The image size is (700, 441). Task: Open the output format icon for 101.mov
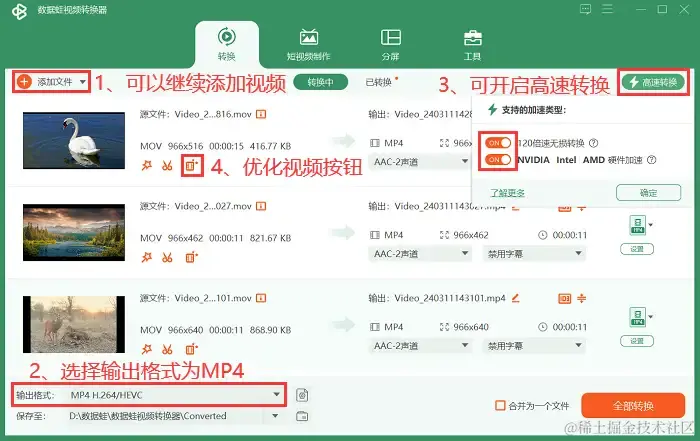coord(638,317)
